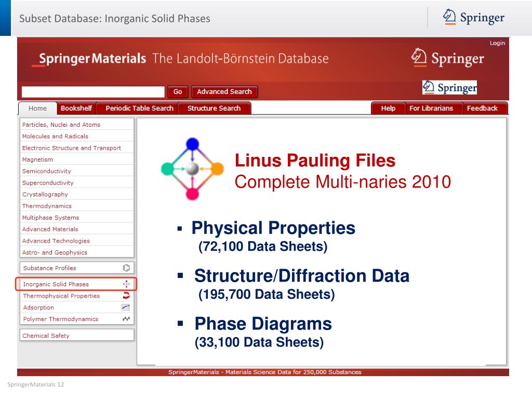
Task: Click the Login link
Action: [x=497, y=43]
